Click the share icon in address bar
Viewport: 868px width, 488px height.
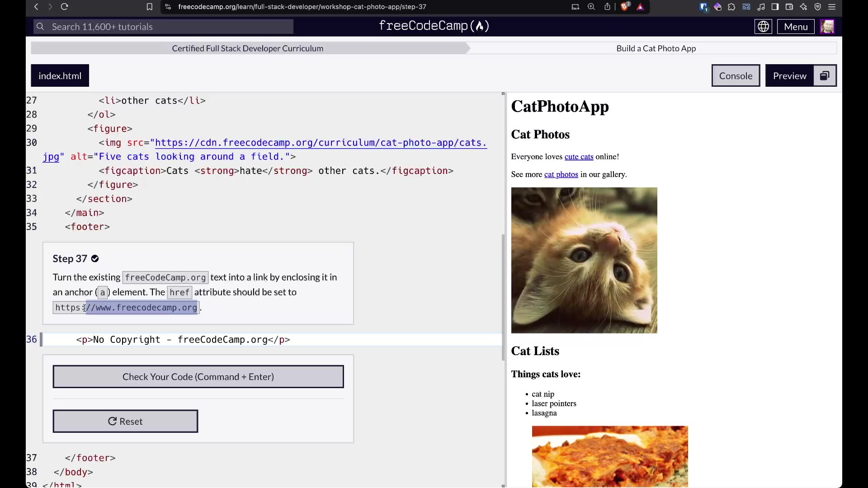(x=607, y=7)
